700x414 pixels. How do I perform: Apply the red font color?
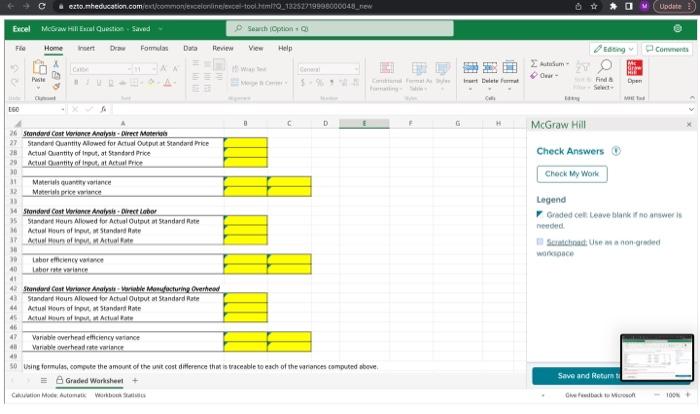pos(167,83)
